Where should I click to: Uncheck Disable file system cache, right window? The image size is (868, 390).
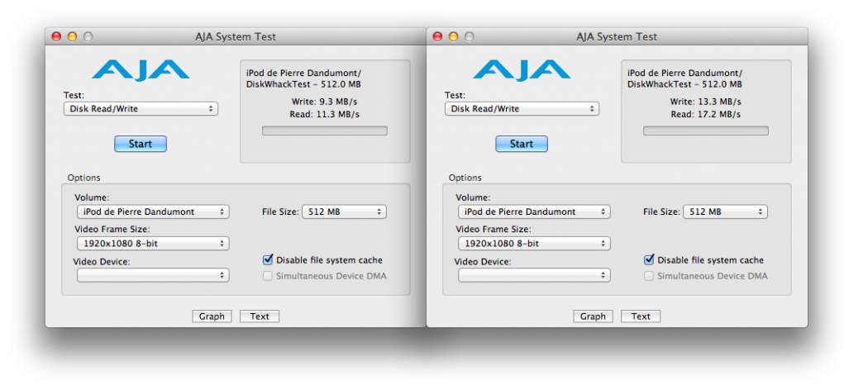pos(649,259)
